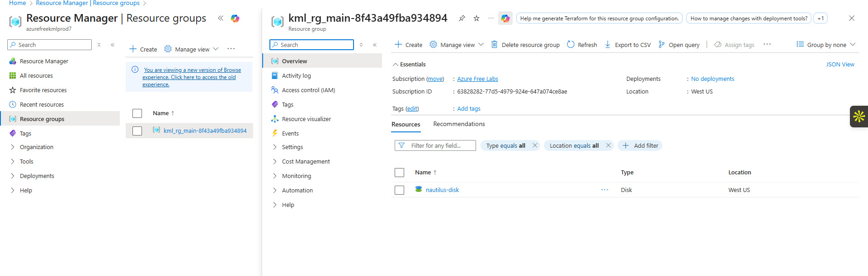The image size is (868, 276).
Task: Click the Azure Free Labs subscription link
Action: pos(477,79)
